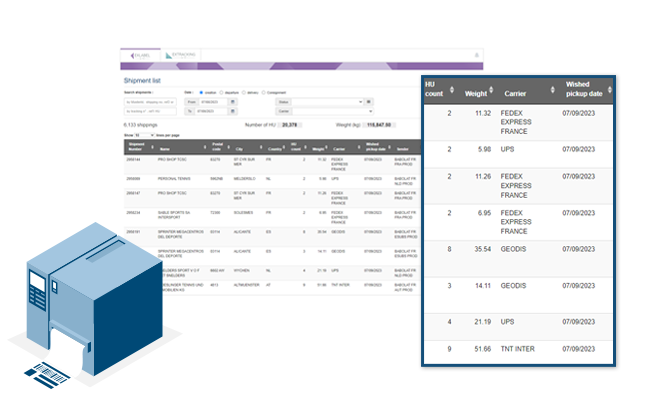The height and width of the screenshot is (400, 650).
Task: Click the ALTMUENSTER city cell
Action: point(247,285)
